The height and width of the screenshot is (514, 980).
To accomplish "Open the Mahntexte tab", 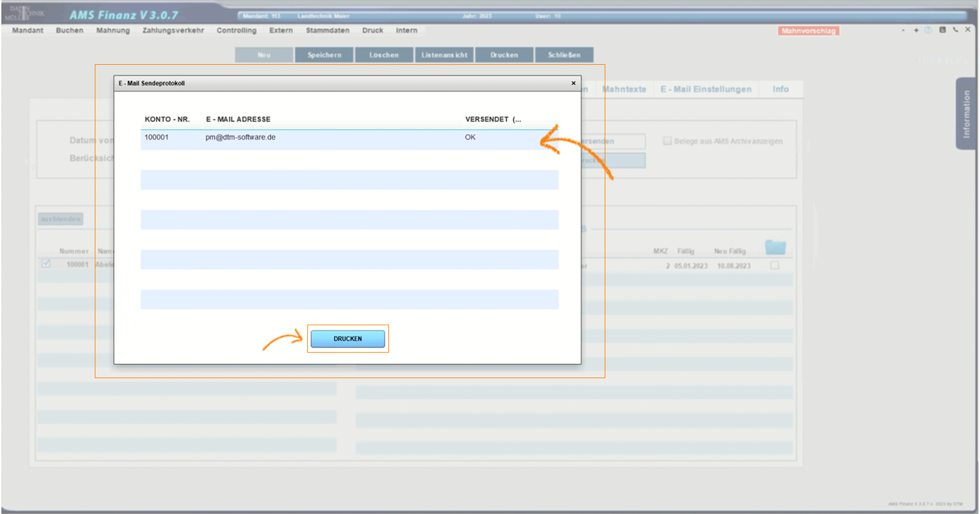I will coord(624,89).
